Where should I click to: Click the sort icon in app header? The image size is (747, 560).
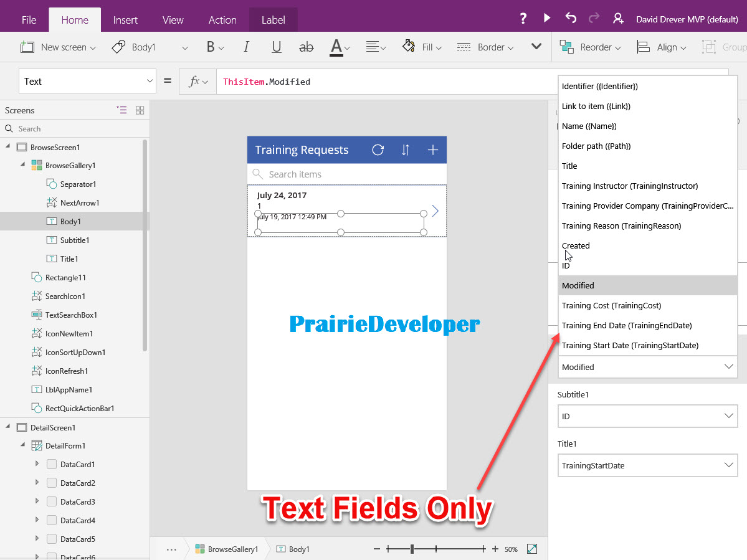pyautogui.click(x=406, y=150)
